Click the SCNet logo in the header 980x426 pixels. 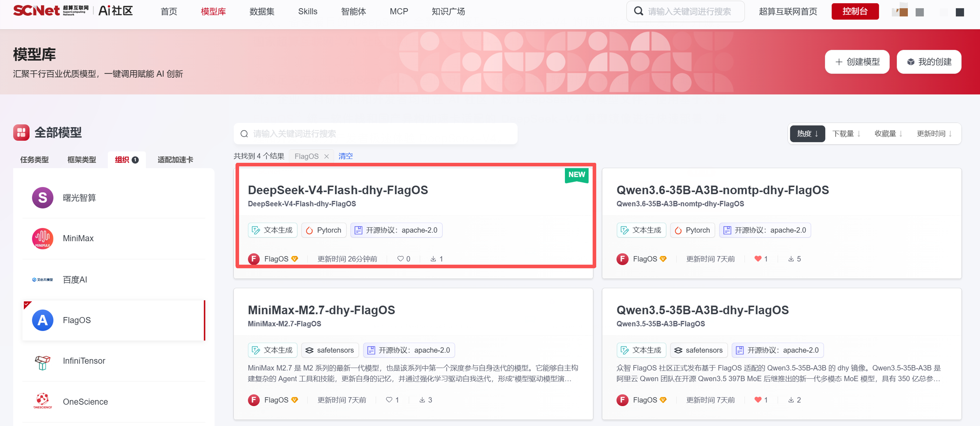point(51,11)
